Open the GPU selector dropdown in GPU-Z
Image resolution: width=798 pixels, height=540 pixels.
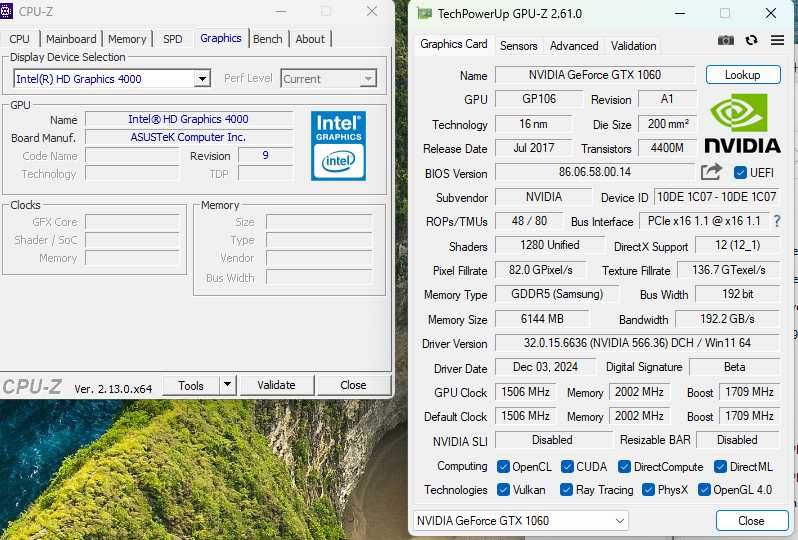520,521
